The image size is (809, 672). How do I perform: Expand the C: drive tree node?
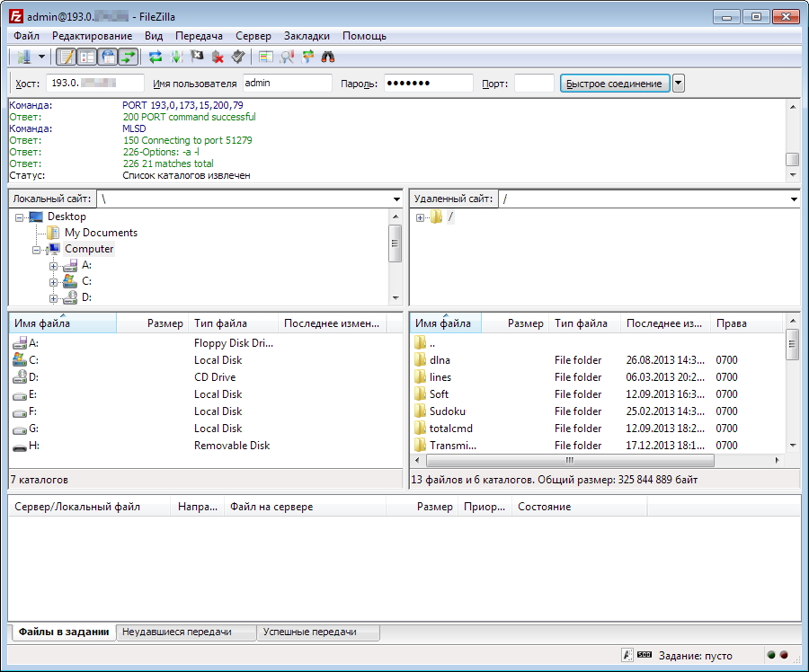[x=53, y=282]
